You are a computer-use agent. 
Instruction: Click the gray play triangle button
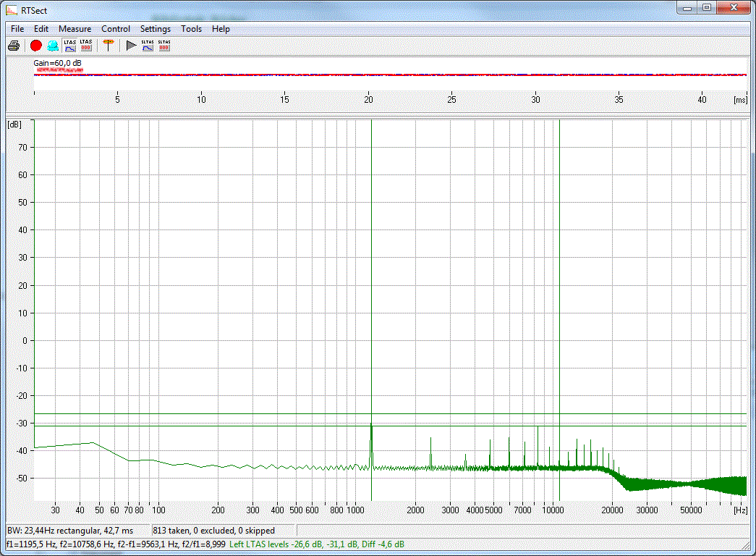[131, 46]
